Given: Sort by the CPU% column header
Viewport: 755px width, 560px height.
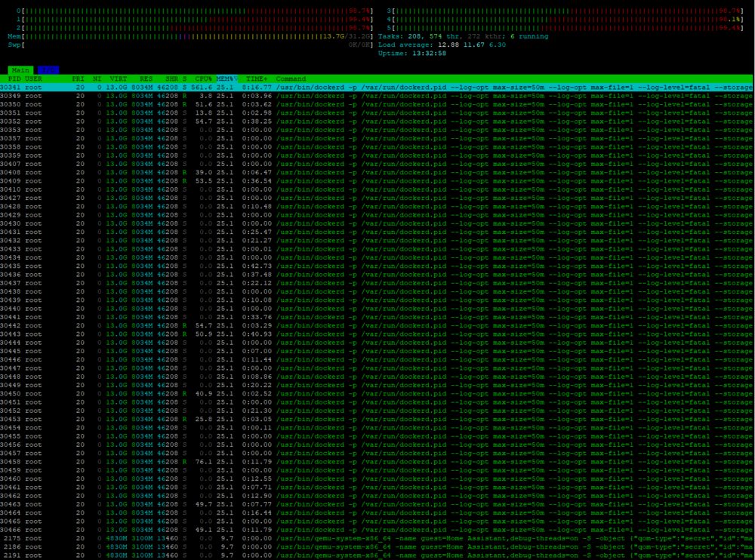Looking at the screenshot, I should tap(203, 79).
